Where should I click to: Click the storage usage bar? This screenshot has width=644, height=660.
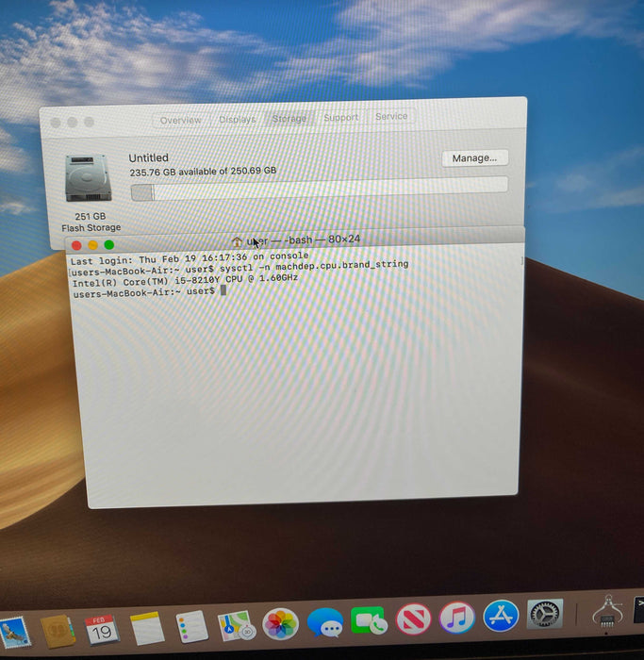(320, 189)
